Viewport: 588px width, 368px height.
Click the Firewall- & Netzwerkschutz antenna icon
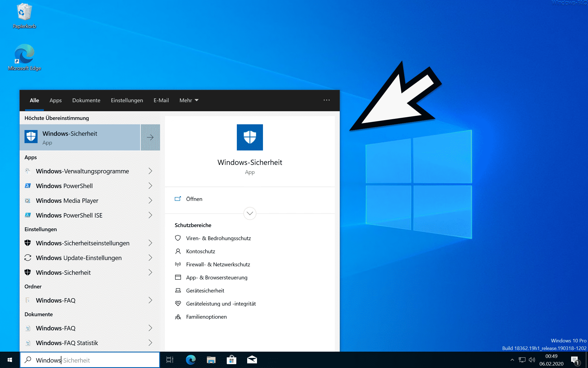(x=178, y=264)
